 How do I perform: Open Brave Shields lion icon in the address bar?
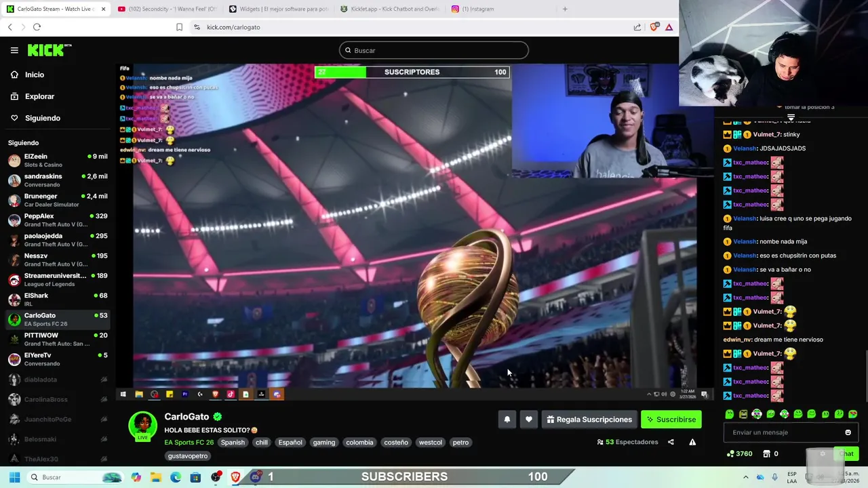click(x=654, y=27)
